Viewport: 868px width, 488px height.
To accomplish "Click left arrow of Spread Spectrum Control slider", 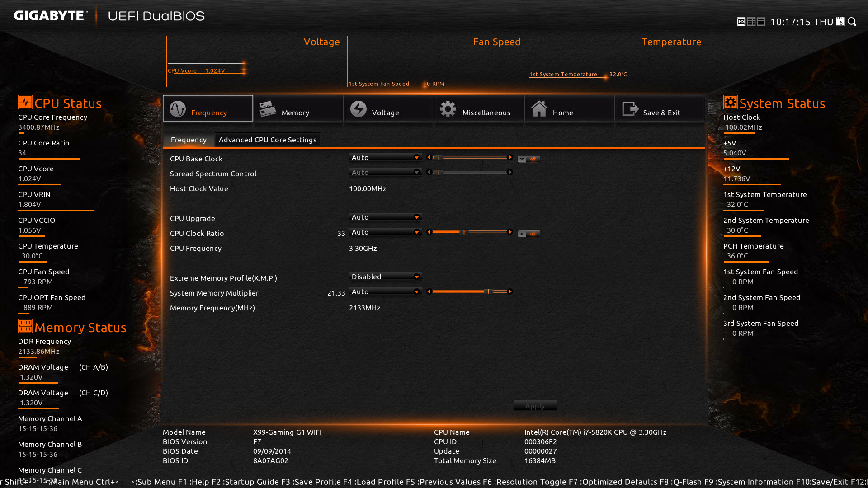I will (x=429, y=172).
